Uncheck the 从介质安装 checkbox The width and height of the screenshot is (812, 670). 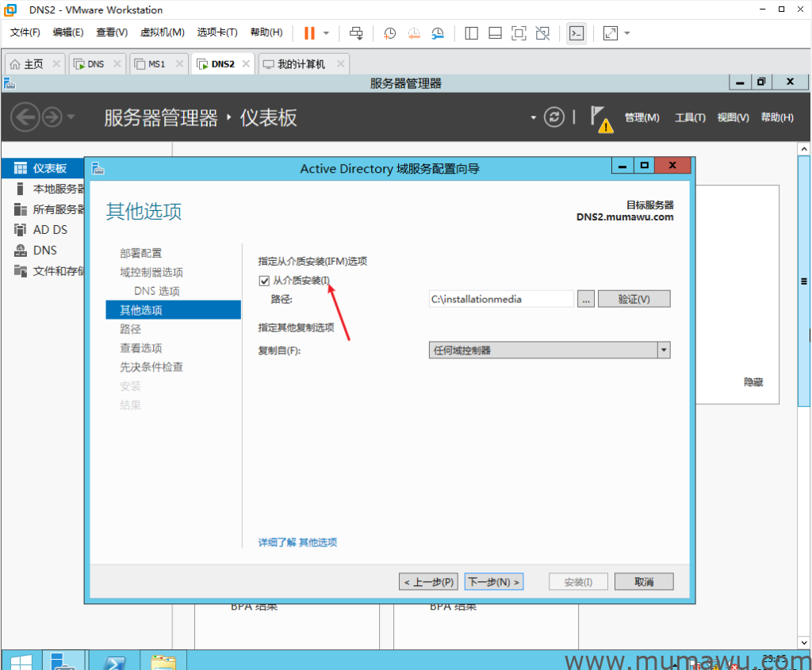[x=264, y=280]
